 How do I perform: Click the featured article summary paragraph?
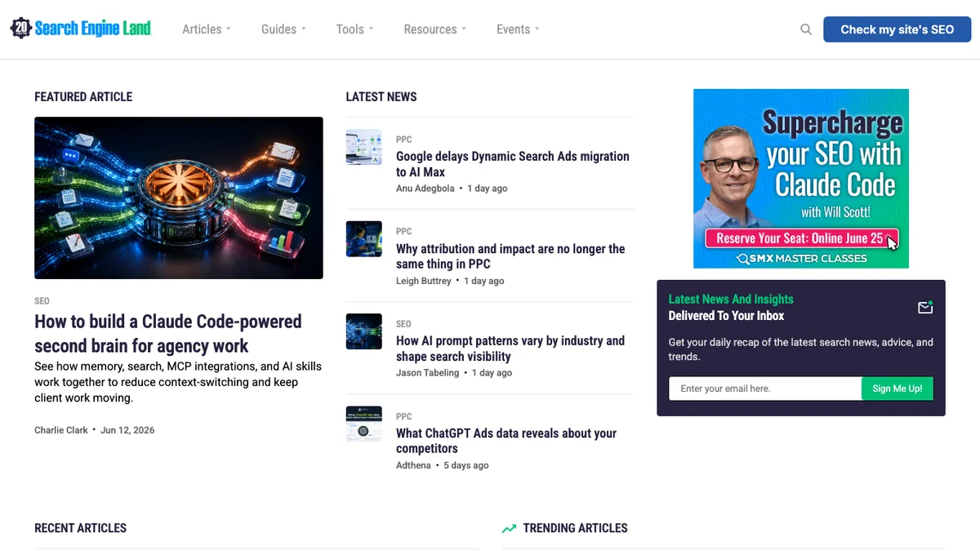[x=178, y=382]
